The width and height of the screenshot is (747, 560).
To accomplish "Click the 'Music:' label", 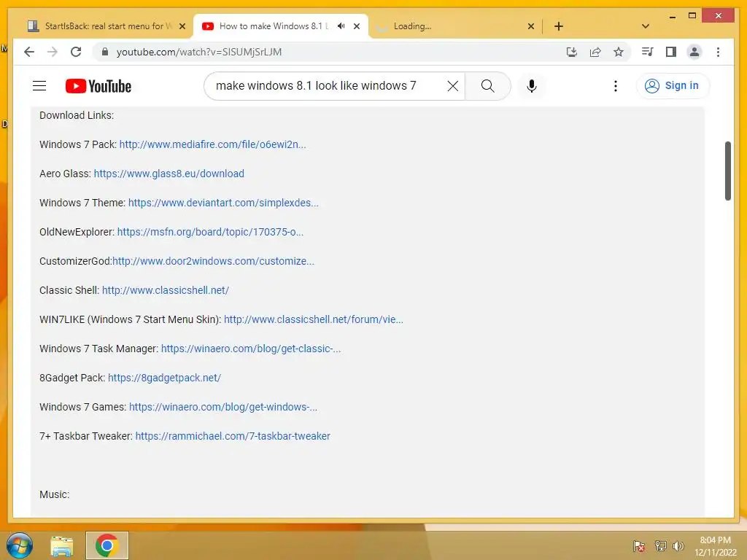I will pyautogui.click(x=54, y=494).
